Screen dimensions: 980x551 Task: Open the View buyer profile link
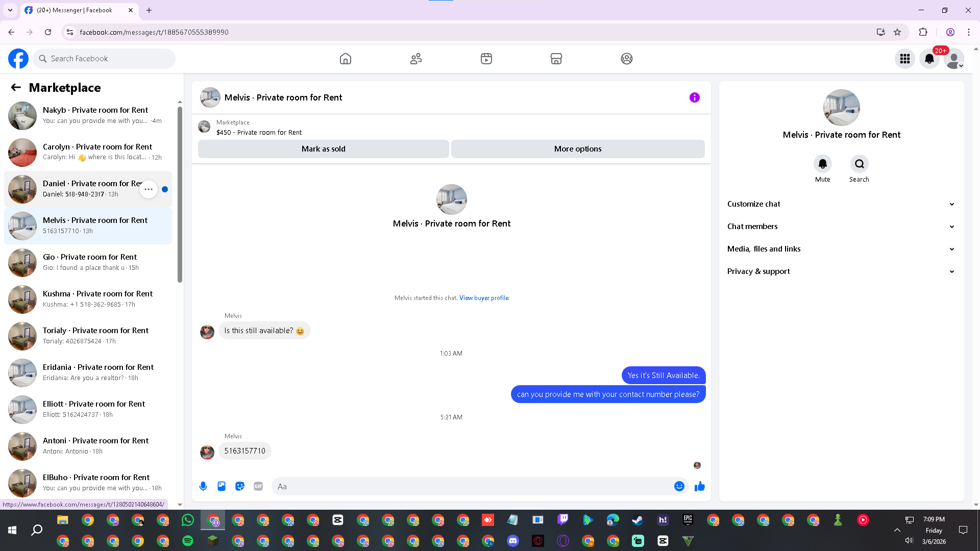click(483, 298)
